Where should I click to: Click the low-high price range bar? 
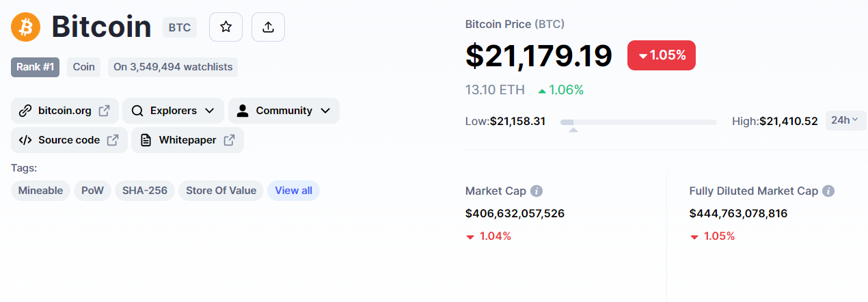pyautogui.click(x=638, y=122)
